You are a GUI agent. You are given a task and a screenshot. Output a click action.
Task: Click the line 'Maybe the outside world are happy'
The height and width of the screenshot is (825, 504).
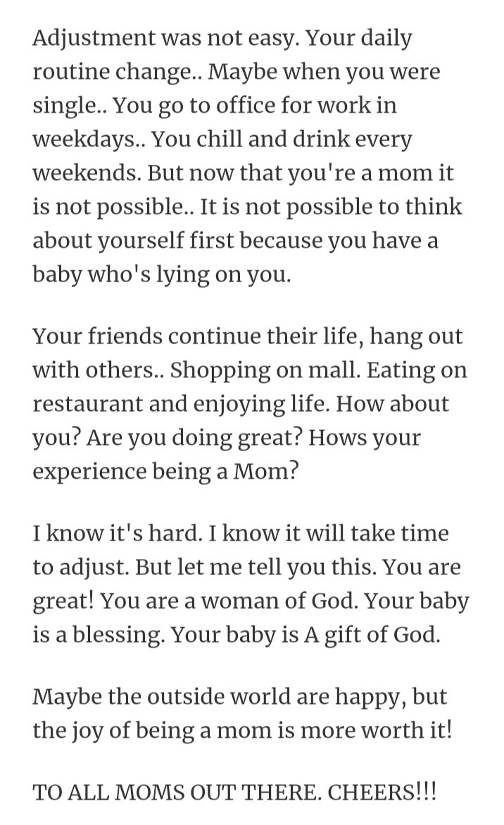219,696
